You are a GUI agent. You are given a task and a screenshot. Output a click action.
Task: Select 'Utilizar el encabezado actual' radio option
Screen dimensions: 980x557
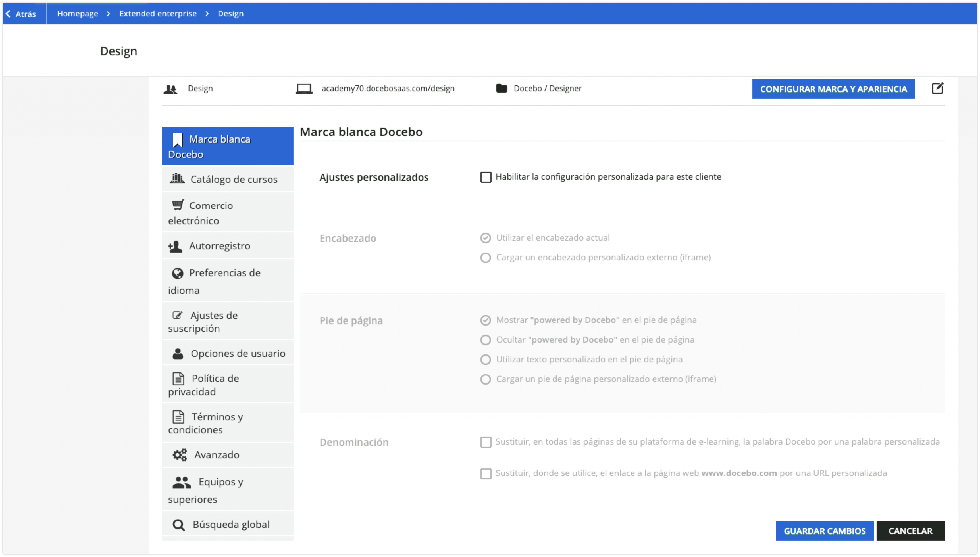point(485,238)
